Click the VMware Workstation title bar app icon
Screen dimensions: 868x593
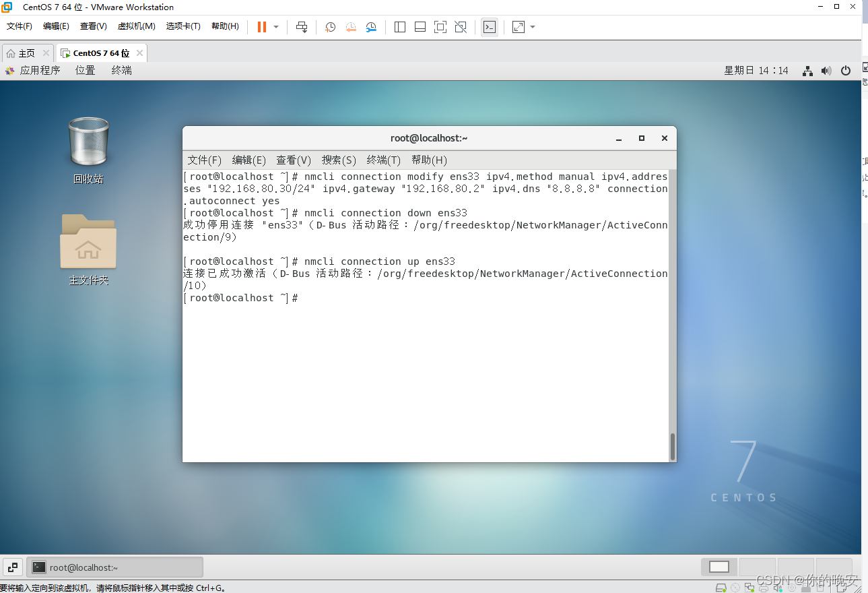point(7,7)
